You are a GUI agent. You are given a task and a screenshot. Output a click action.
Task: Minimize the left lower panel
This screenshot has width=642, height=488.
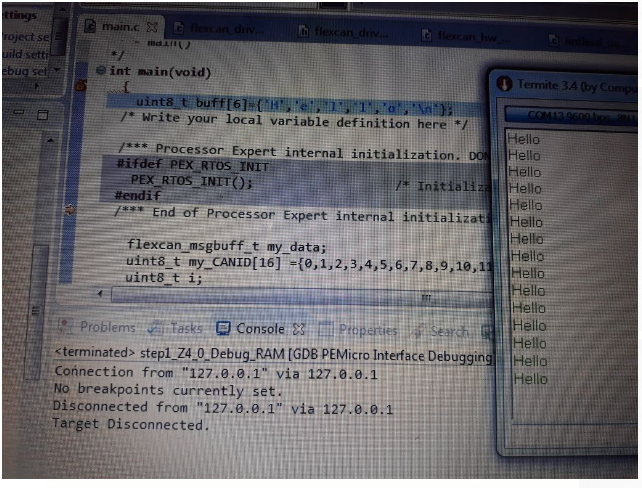point(19,112)
